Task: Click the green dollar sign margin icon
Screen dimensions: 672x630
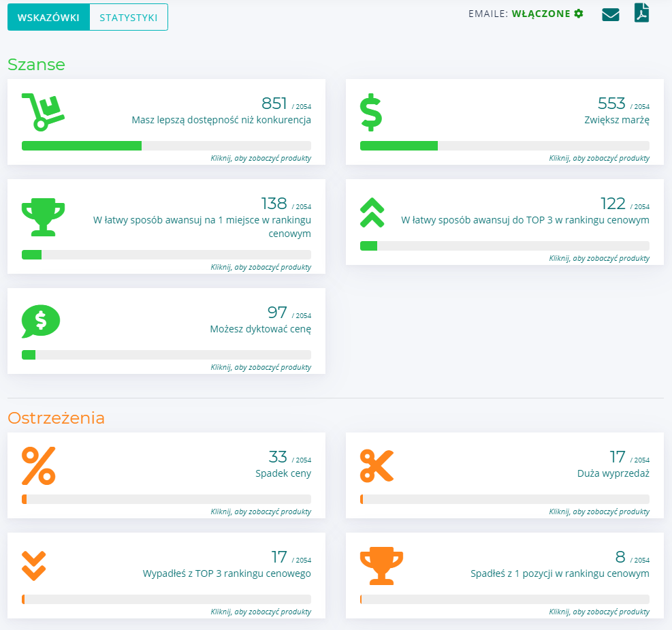Action: pyautogui.click(x=371, y=112)
